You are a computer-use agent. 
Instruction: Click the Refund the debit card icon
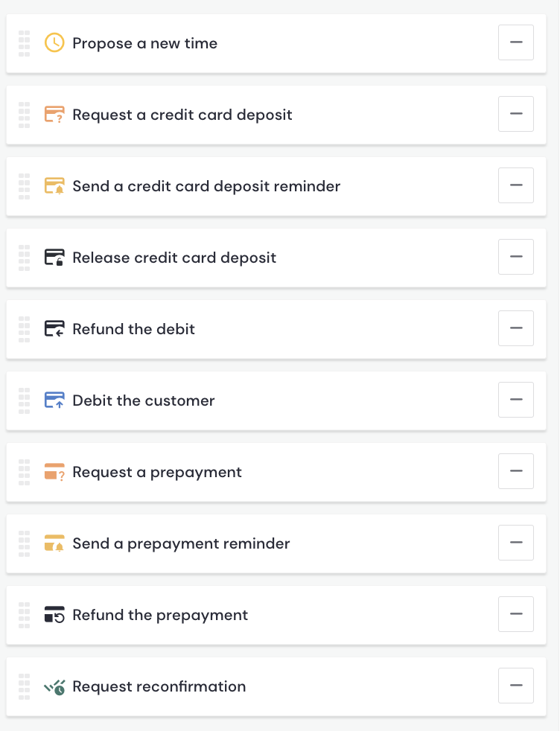point(54,329)
